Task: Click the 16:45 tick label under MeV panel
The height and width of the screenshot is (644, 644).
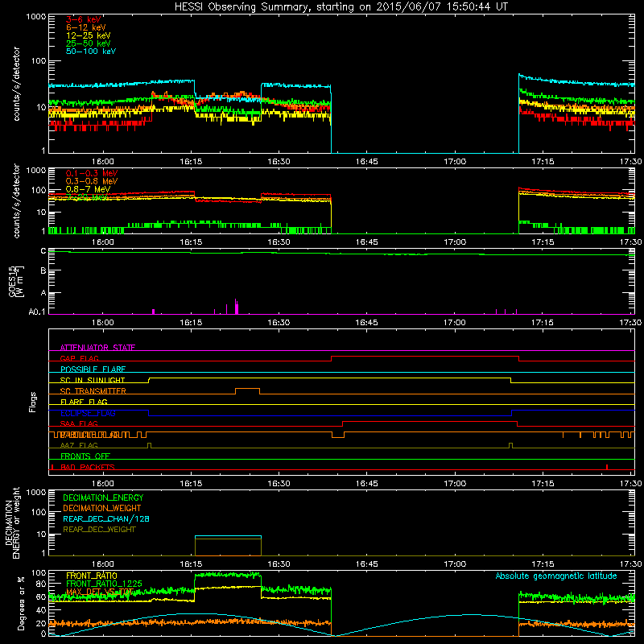Action: (x=367, y=242)
